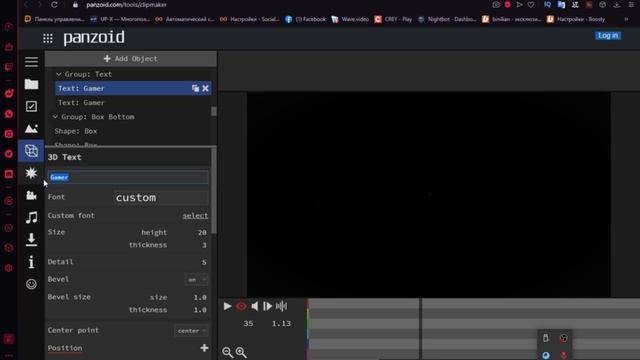Open the projects folder panel
The height and width of the screenshot is (360, 640).
(31, 84)
